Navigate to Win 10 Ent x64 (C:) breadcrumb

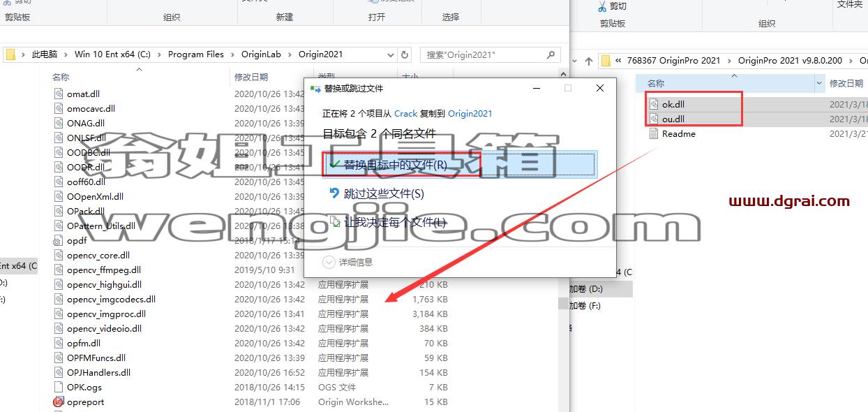pos(112,54)
